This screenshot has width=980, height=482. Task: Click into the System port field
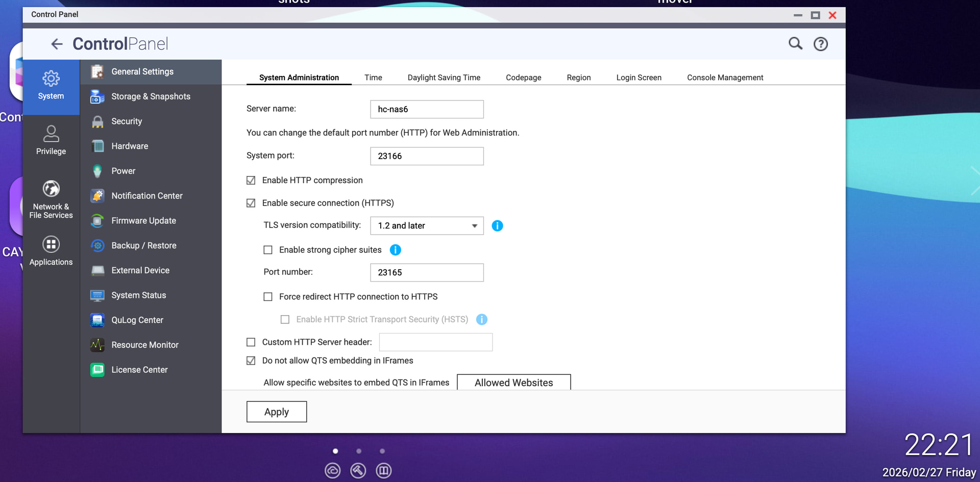point(427,156)
